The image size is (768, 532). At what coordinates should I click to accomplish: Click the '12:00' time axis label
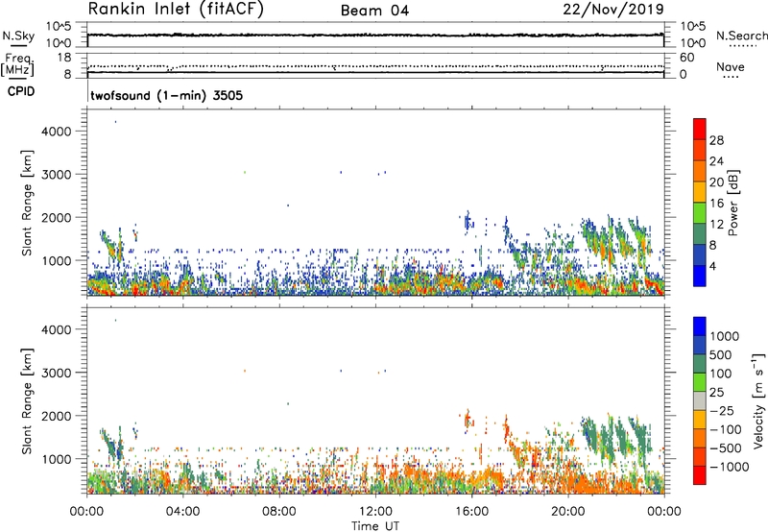coord(375,512)
